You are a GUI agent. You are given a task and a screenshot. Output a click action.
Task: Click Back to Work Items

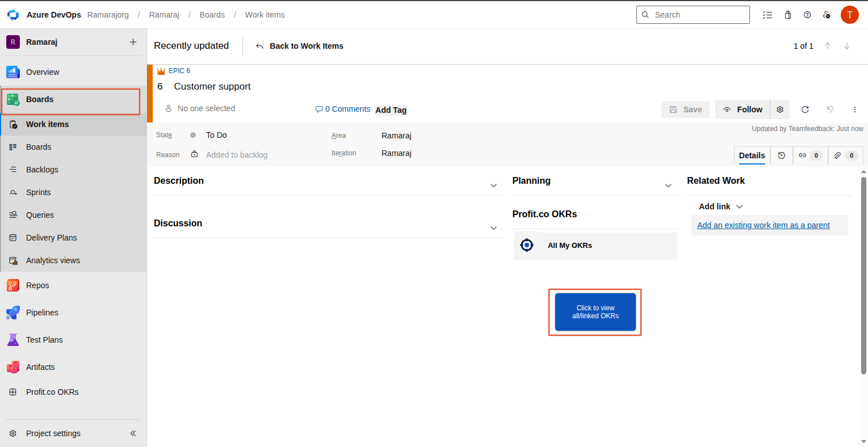tap(299, 46)
